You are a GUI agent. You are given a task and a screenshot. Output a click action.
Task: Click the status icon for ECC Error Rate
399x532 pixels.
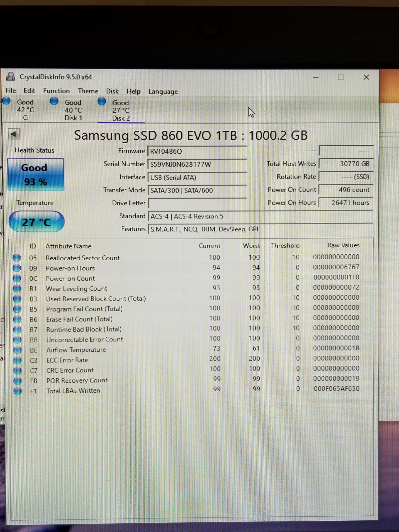point(17,360)
